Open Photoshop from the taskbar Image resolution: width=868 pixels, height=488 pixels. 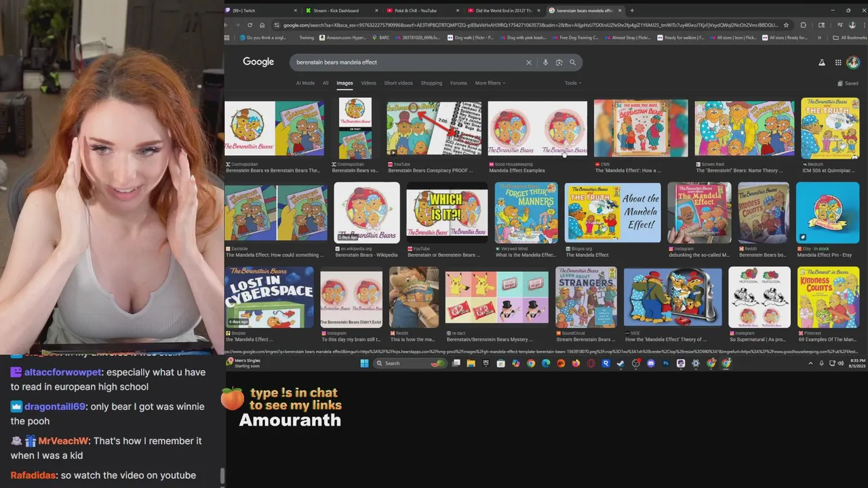[666, 363]
